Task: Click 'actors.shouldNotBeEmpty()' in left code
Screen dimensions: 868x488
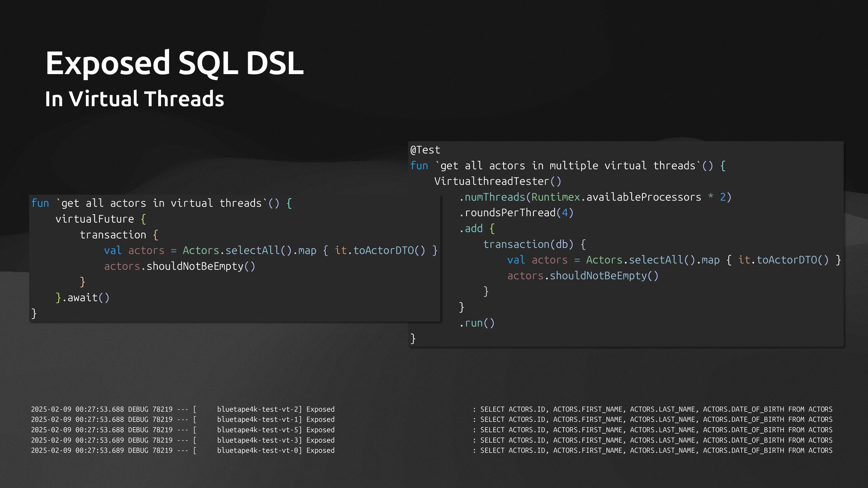Action: coord(179,267)
